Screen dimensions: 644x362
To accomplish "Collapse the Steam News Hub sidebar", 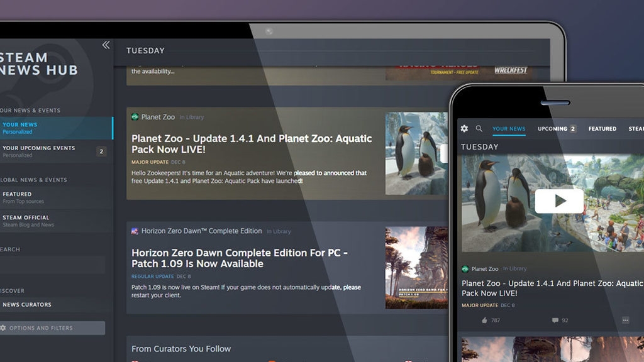I will click(106, 45).
